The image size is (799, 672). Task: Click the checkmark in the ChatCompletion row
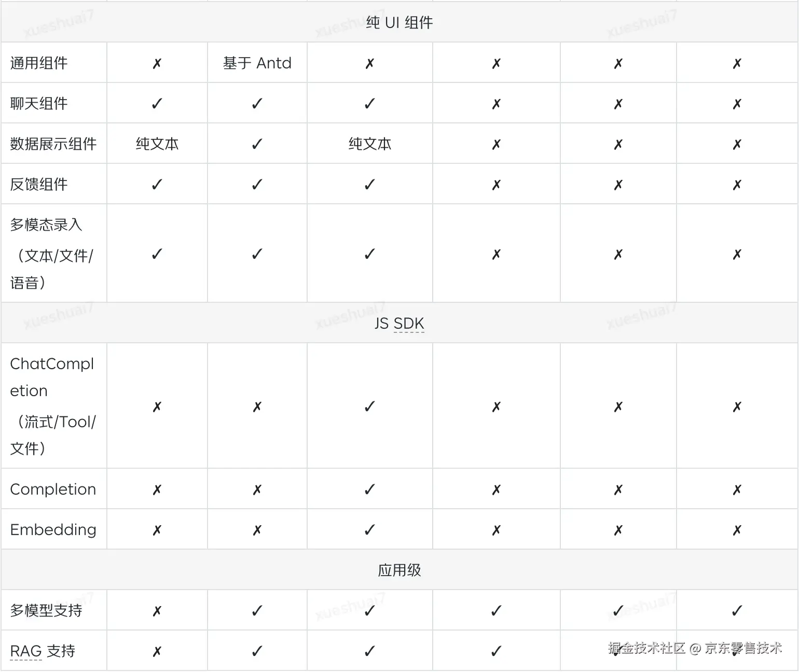[x=369, y=407]
